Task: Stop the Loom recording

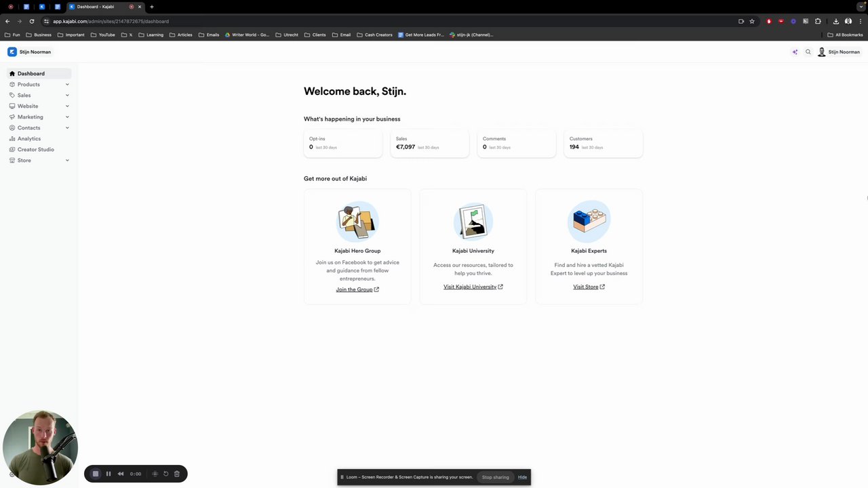Action: [96, 474]
